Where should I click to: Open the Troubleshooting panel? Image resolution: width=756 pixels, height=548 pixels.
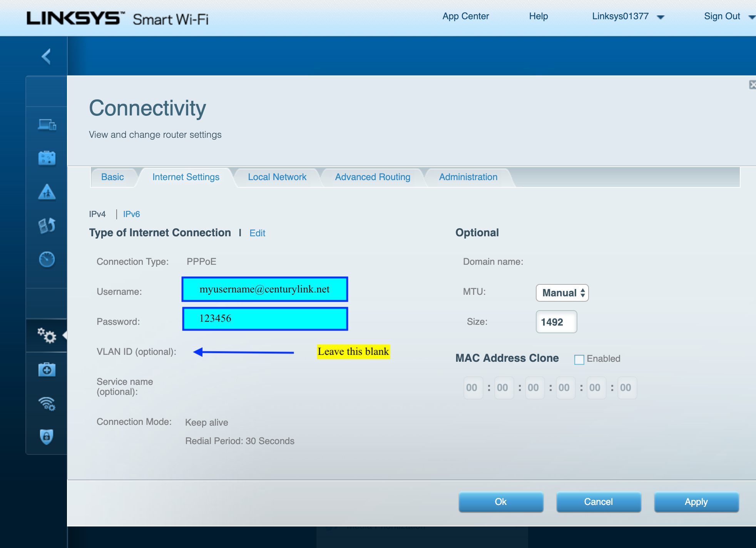click(46, 369)
